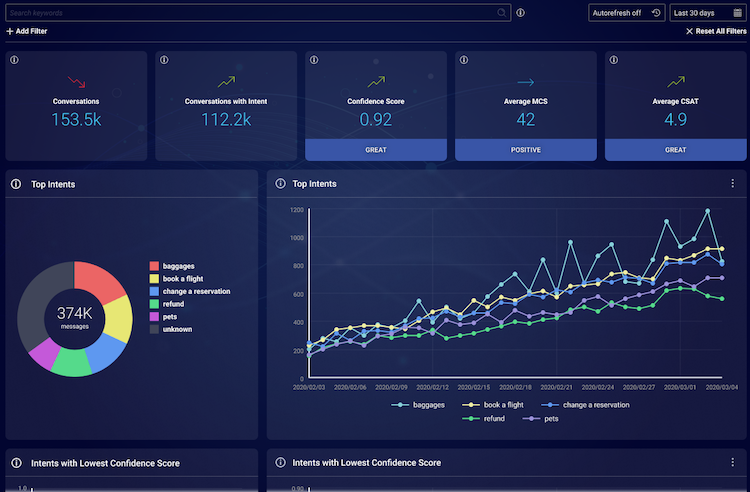Click the Autorefresh history clock icon
The image size is (750, 492).
pos(656,13)
